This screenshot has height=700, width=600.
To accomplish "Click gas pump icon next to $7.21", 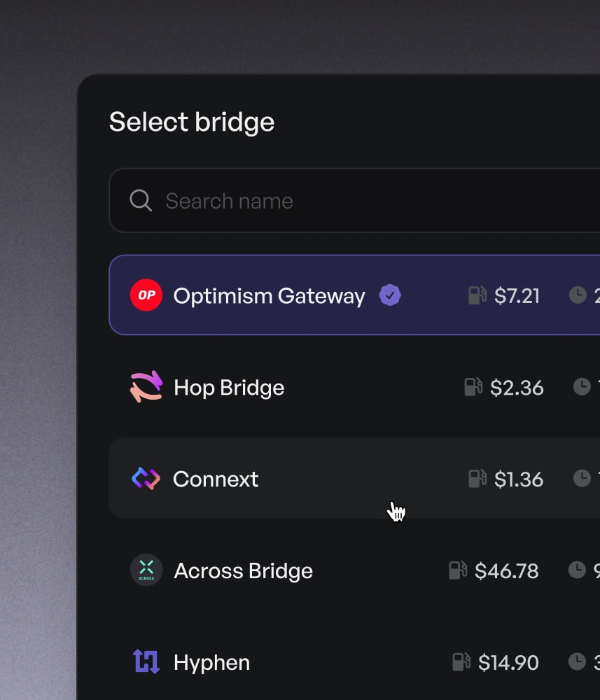I will [477, 295].
